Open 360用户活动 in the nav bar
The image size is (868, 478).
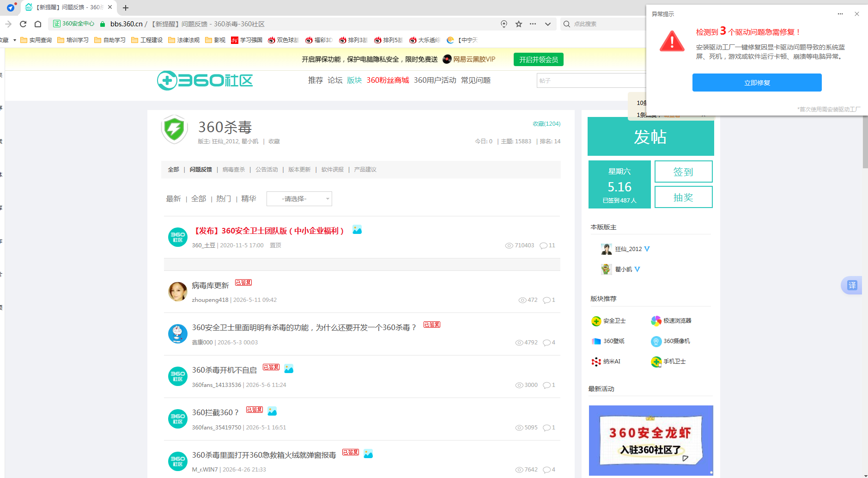(435, 80)
